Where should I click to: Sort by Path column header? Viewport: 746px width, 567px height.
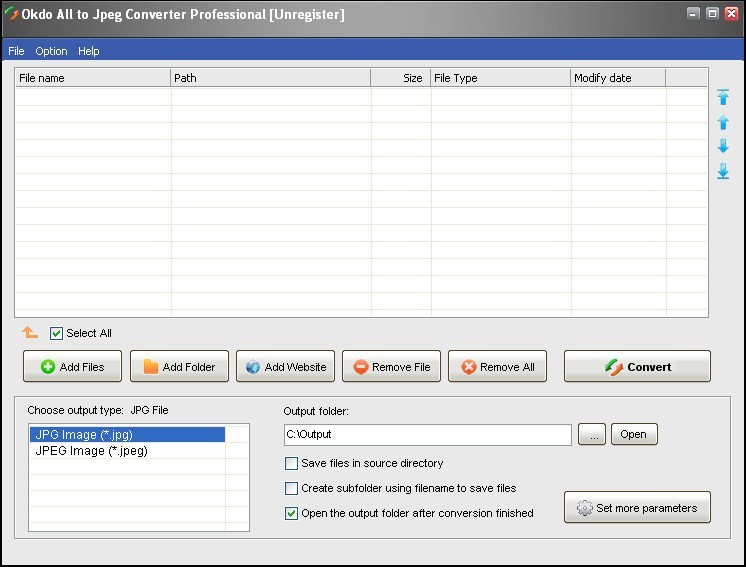coord(270,78)
